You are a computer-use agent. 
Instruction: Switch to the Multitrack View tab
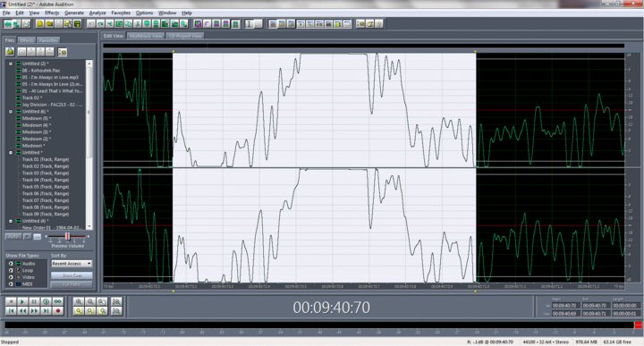pyautogui.click(x=146, y=36)
